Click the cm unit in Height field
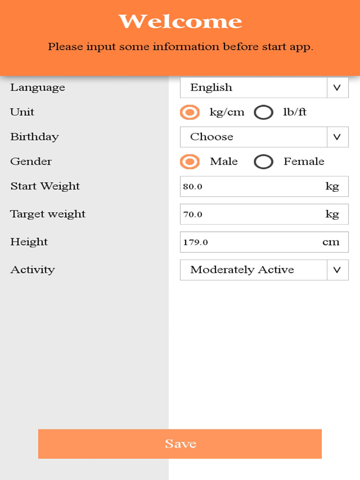The image size is (360, 480). (331, 242)
